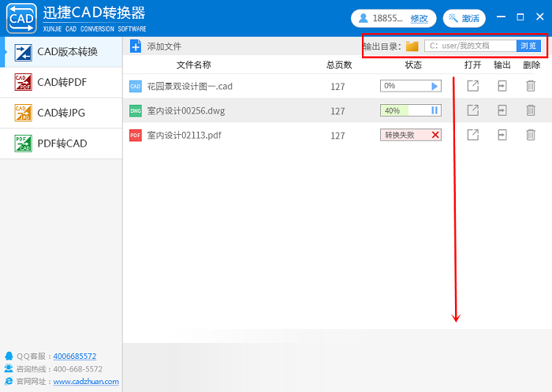The height and width of the screenshot is (392, 552).
Task: Click the hotline number 400-668-5572
Action: click(77, 369)
